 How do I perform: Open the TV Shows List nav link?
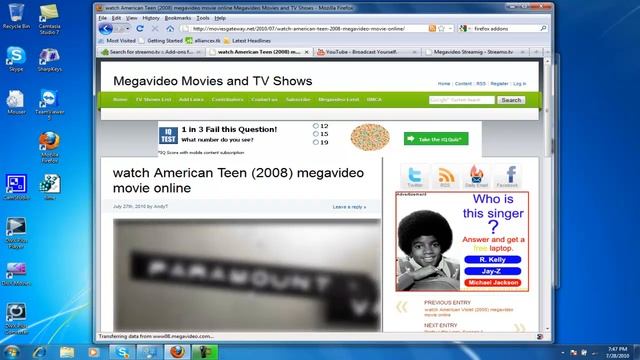point(153,100)
